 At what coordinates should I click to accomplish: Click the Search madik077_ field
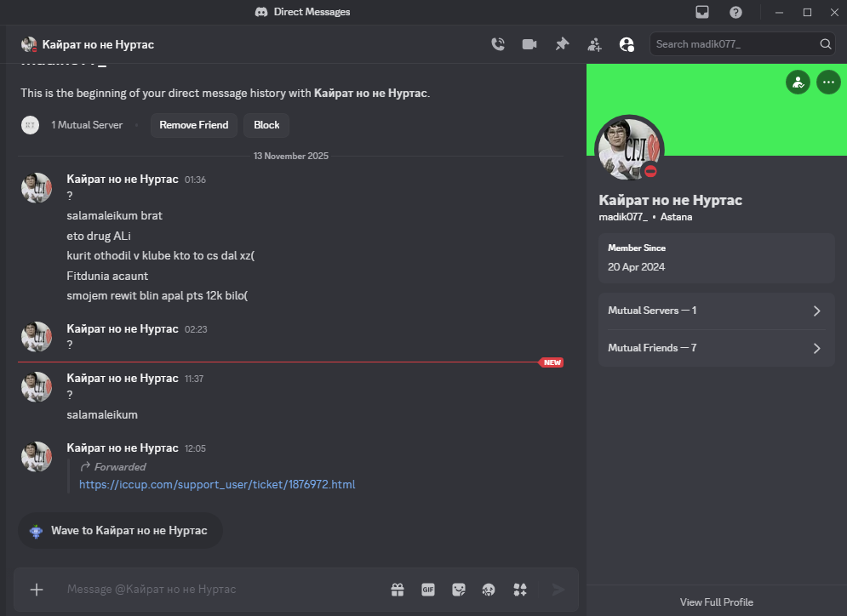tap(742, 44)
